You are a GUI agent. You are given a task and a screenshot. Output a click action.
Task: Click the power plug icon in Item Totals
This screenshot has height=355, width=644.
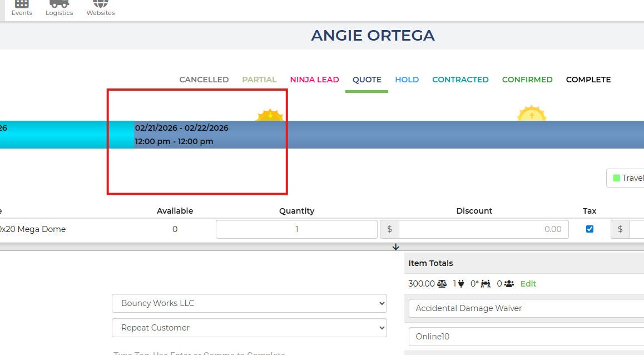460,284
